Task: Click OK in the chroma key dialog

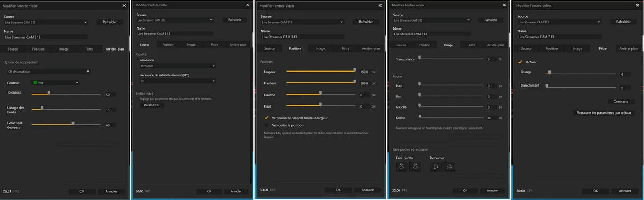Action: tap(82, 191)
